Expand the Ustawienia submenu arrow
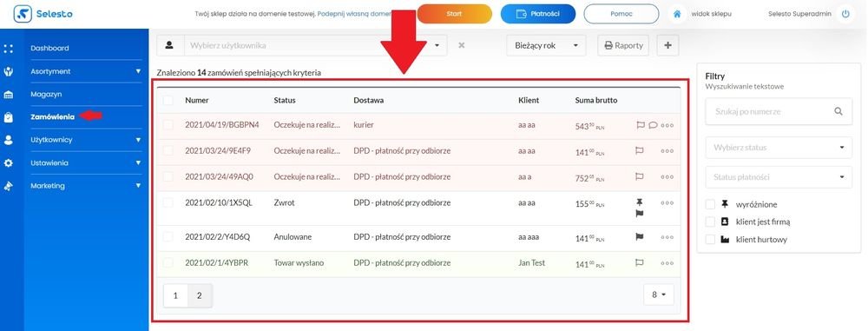 point(138,163)
